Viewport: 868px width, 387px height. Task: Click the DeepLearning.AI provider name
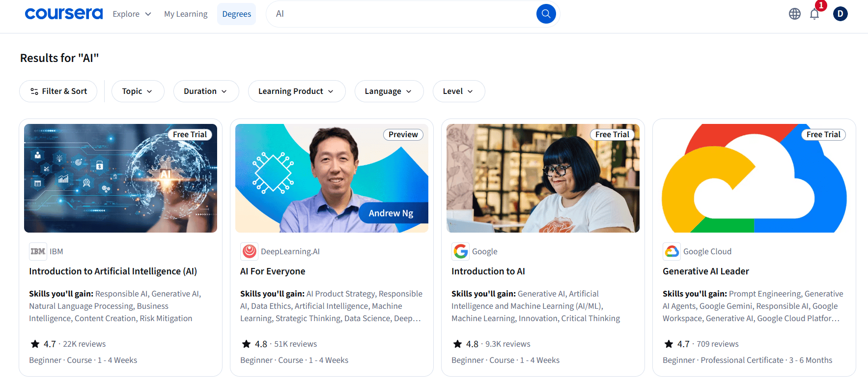point(290,251)
